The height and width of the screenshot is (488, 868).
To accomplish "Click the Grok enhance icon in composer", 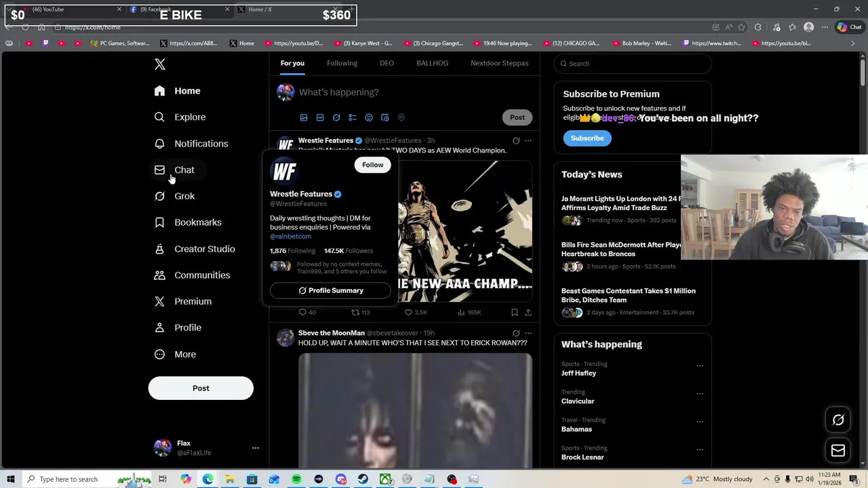I will [336, 117].
